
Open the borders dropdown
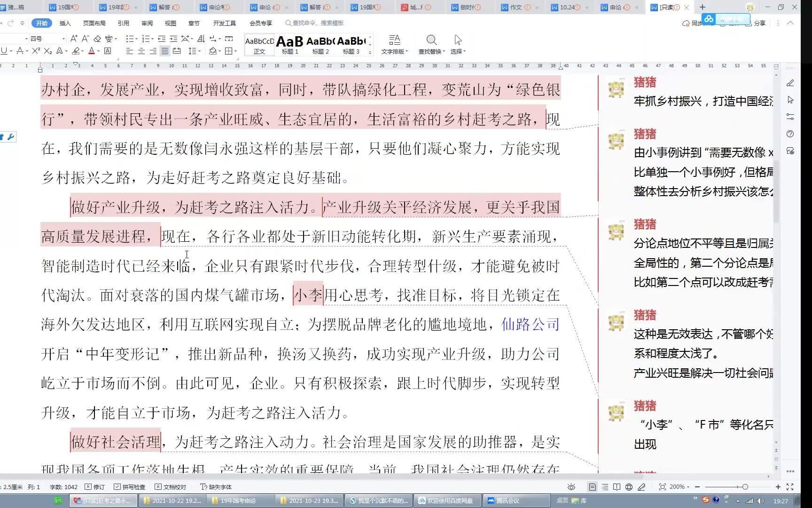[x=235, y=51]
